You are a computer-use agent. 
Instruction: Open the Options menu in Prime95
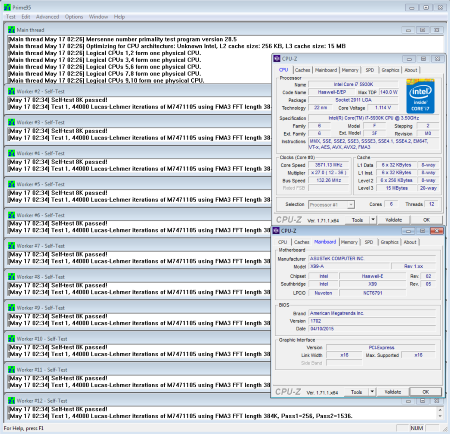point(74,17)
